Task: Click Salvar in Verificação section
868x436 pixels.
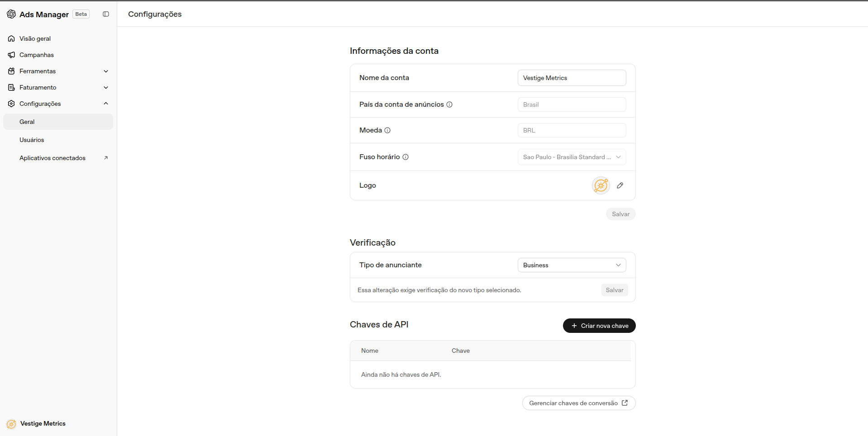Action: point(615,290)
